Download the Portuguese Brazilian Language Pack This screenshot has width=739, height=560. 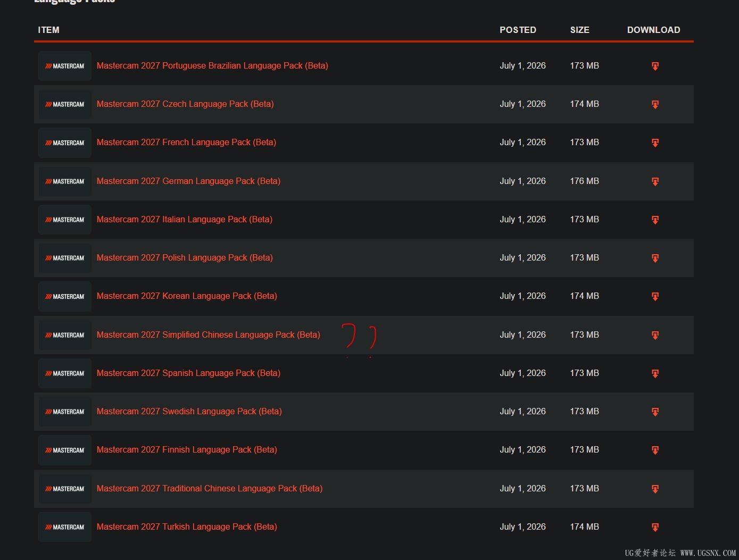click(655, 66)
